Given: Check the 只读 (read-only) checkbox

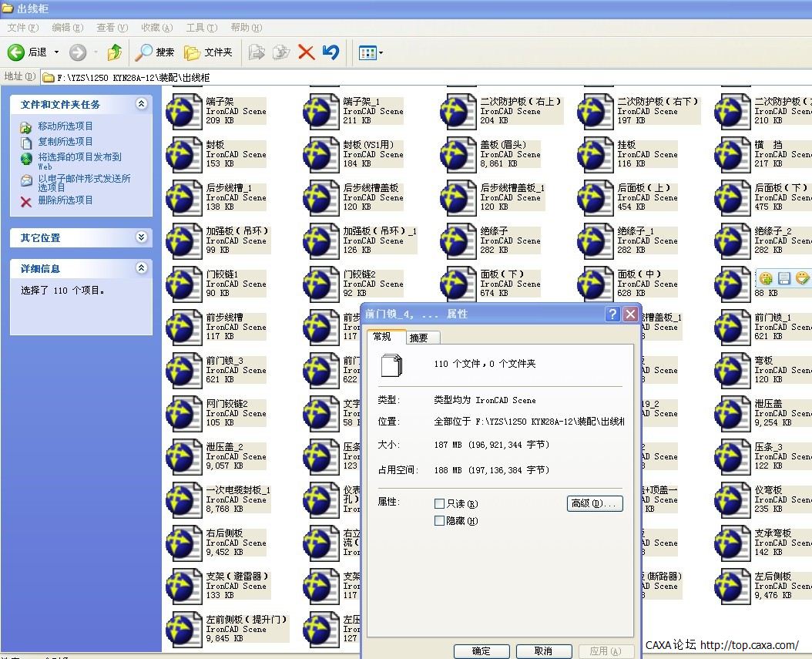Looking at the screenshot, I should pos(440,503).
